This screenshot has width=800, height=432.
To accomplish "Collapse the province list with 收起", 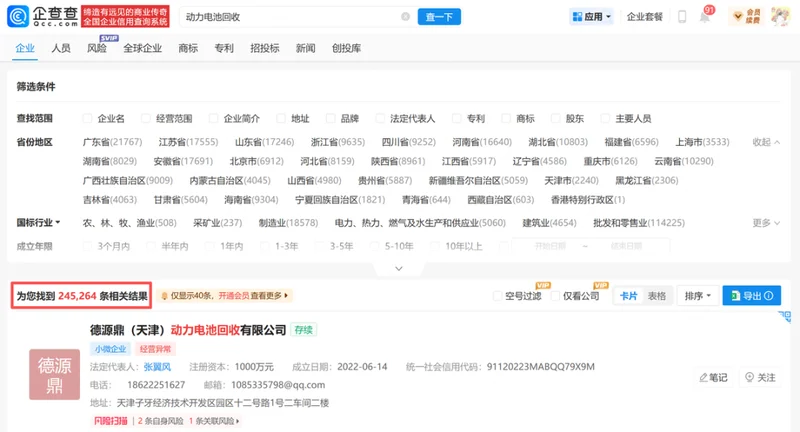I will [766, 142].
